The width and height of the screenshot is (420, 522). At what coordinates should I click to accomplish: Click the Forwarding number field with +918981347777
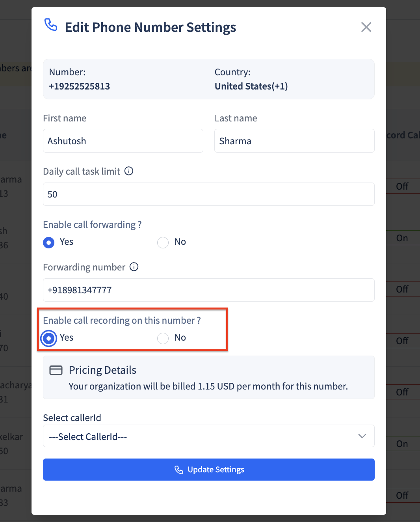click(209, 290)
